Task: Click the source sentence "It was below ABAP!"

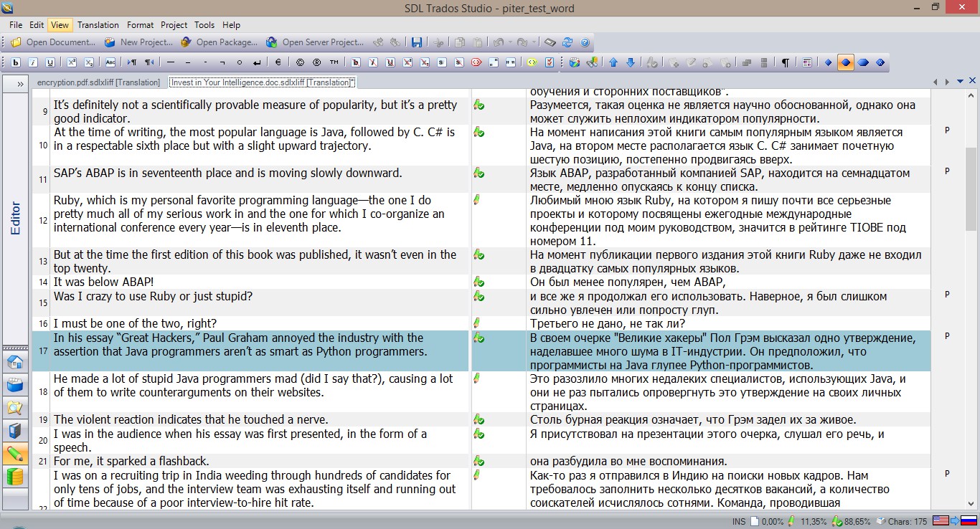Action: coord(103,282)
